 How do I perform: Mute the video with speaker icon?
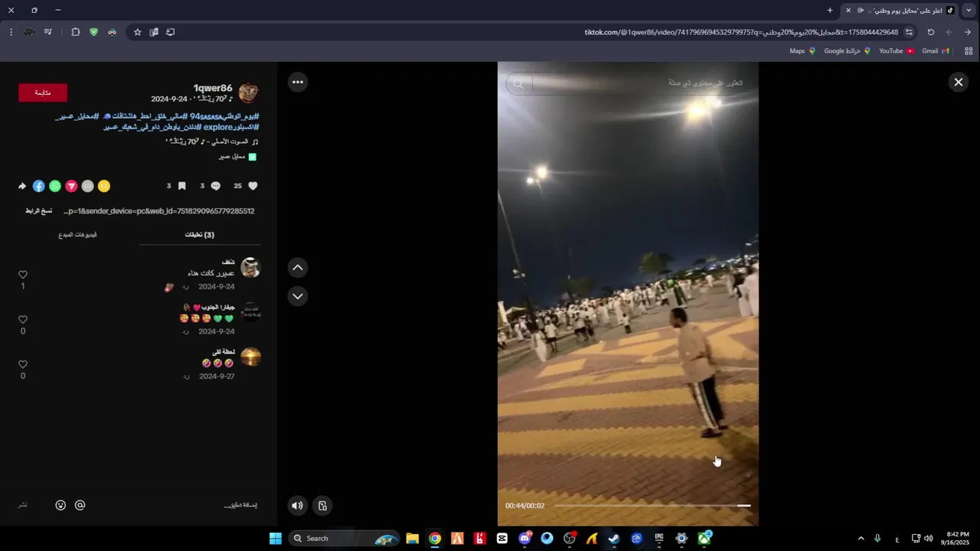coord(297,505)
